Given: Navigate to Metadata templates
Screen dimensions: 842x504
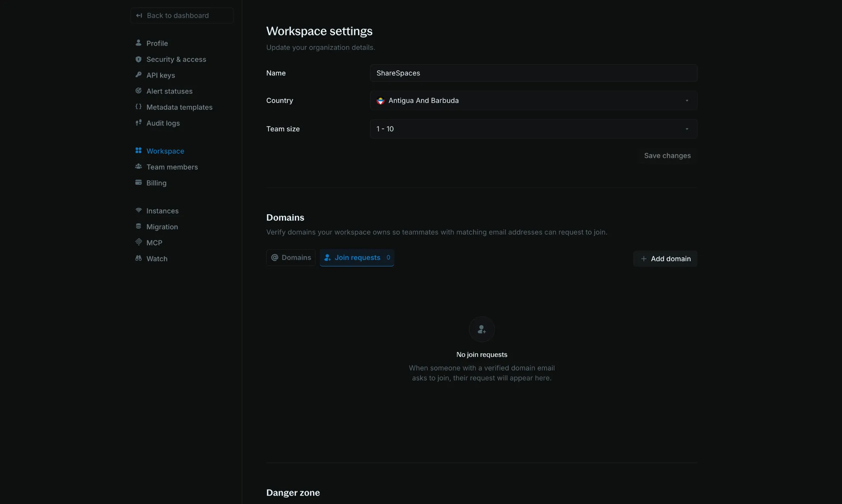Looking at the screenshot, I should point(179,107).
